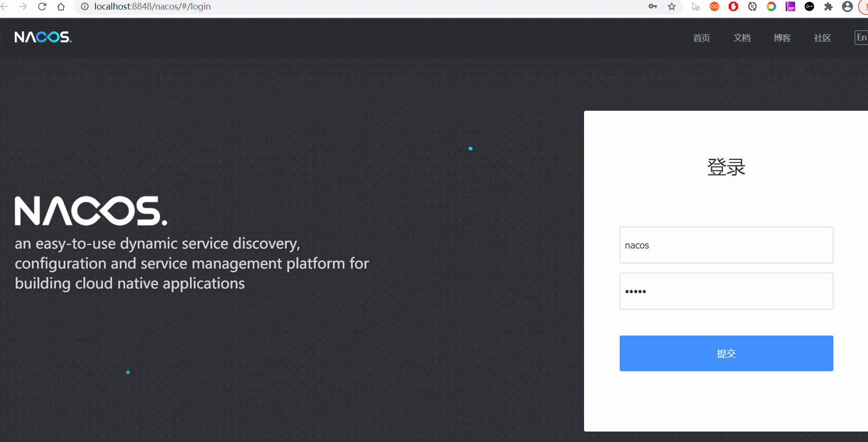Focus the masked password field
This screenshot has height=442, width=868.
click(x=726, y=291)
